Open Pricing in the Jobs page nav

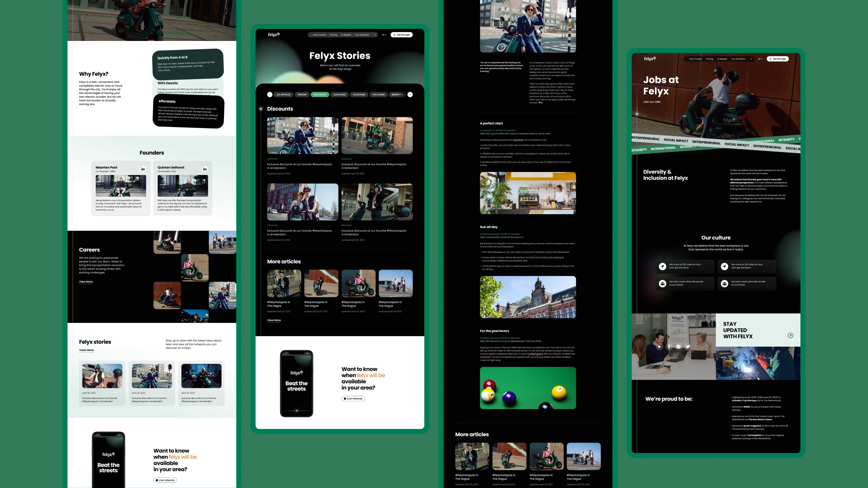[709, 59]
